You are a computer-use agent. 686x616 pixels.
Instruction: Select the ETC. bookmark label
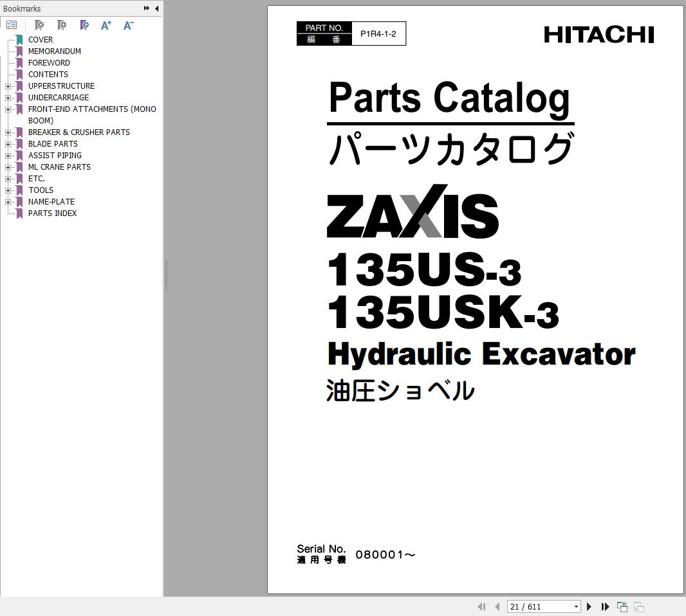click(x=36, y=178)
